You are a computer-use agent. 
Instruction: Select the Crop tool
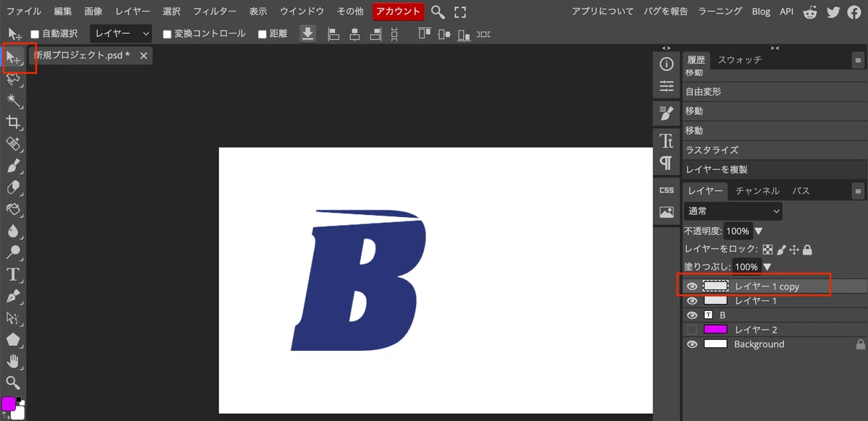(12, 122)
